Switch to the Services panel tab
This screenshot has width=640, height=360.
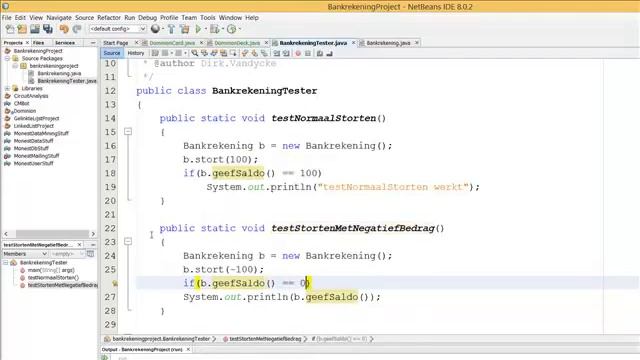[65, 42]
